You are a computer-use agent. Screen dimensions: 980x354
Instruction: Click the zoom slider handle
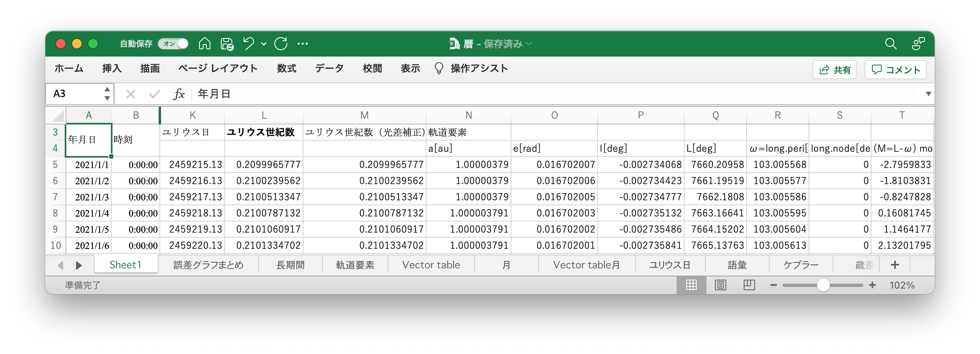click(x=823, y=285)
